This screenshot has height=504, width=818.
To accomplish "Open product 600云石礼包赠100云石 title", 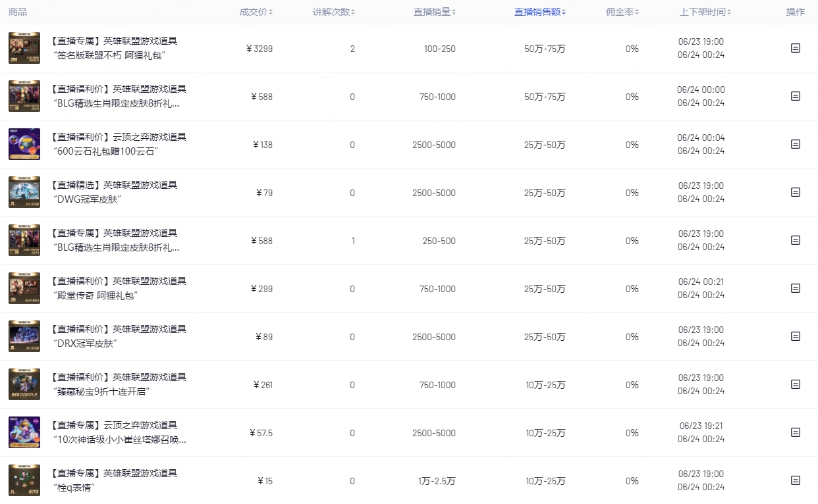I will point(119,144).
